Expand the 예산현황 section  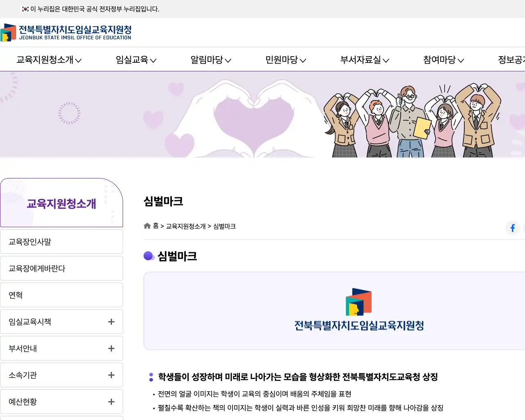click(x=110, y=402)
